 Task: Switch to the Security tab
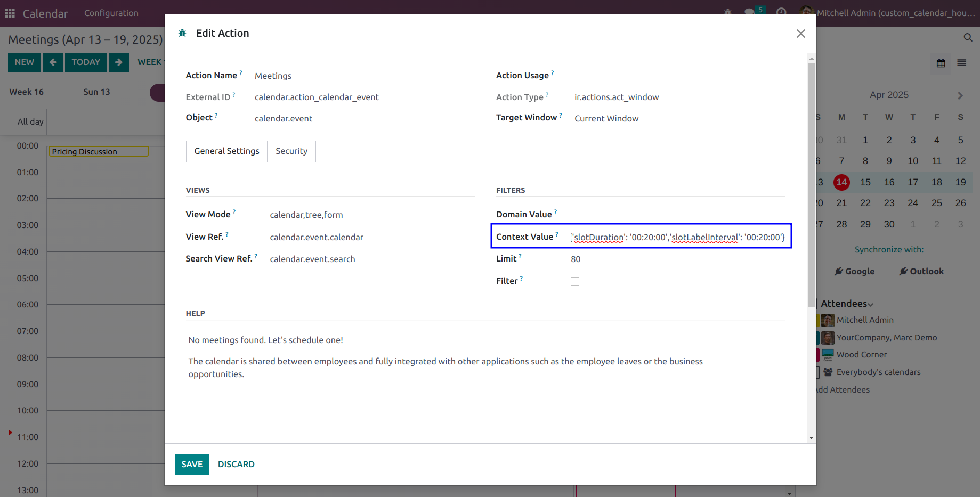tap(291, 151)
